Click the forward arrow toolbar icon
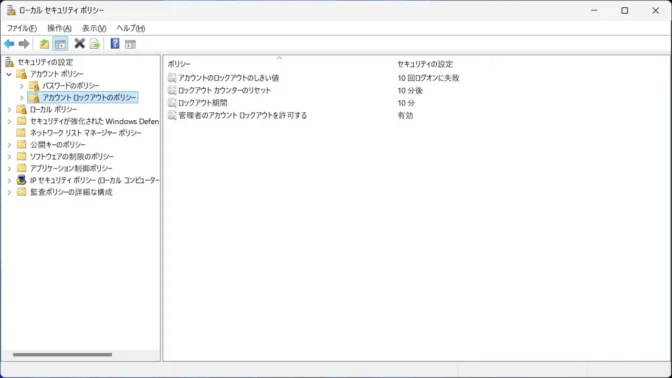This screenshot has height=378, width=672. pos(24,44)
